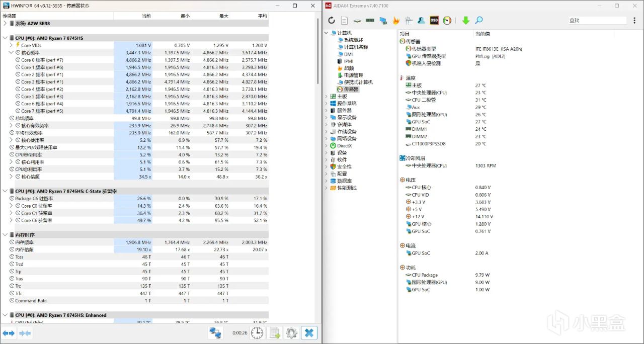The height and width of the screenshot is (344, 644).
Task: Select 传感器 item in AIDA64 tree
Action: tap(347, 89)
